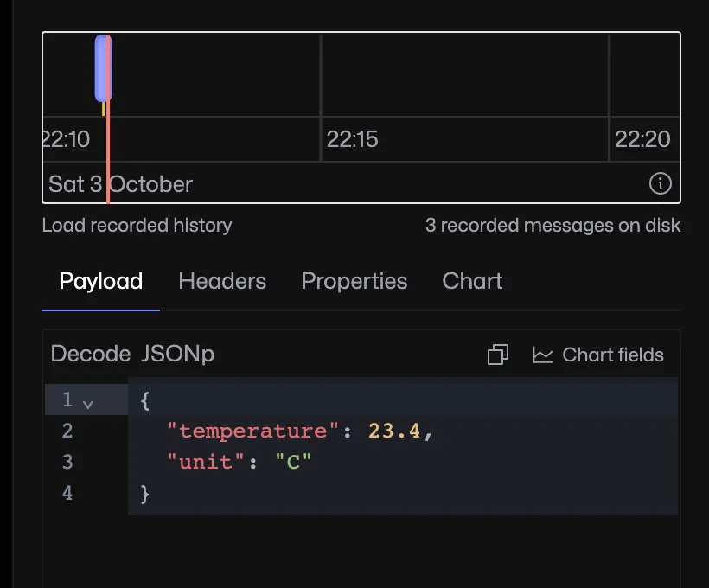
Task: Select the blue message marker on timeline
Action: tap(102, 68)
